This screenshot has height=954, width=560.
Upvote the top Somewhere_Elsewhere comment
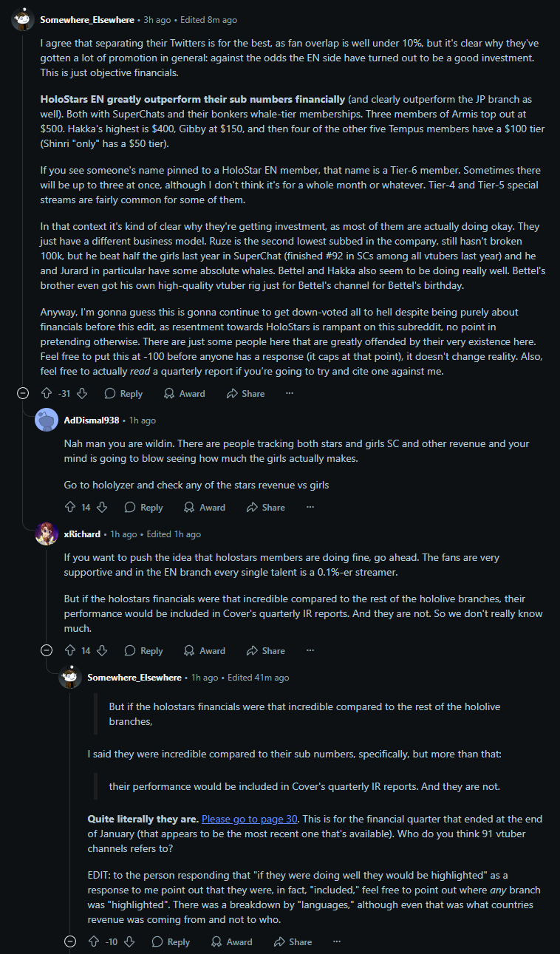coord(47,394)
